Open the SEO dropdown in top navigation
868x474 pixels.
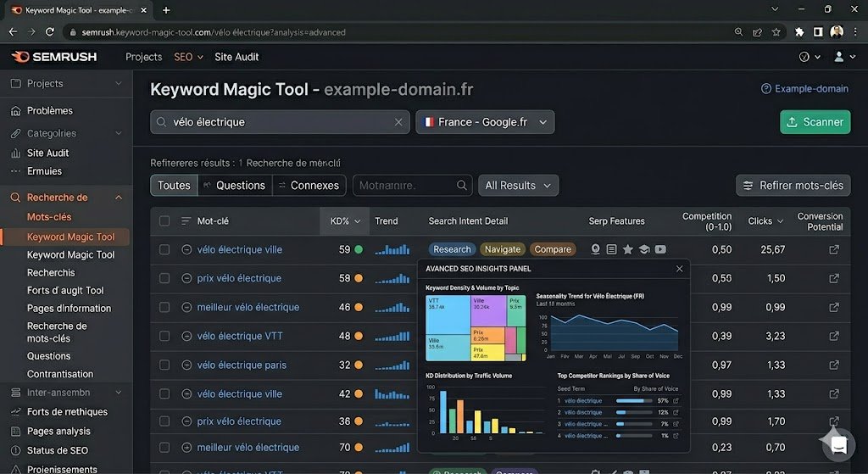[x=188, y=57]
